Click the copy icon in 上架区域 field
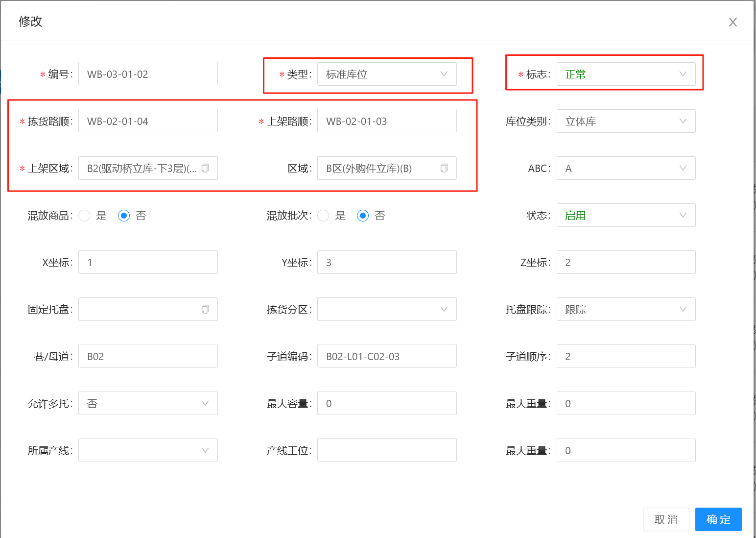Viewport: 756px width, 538px height. coord(205,168)
